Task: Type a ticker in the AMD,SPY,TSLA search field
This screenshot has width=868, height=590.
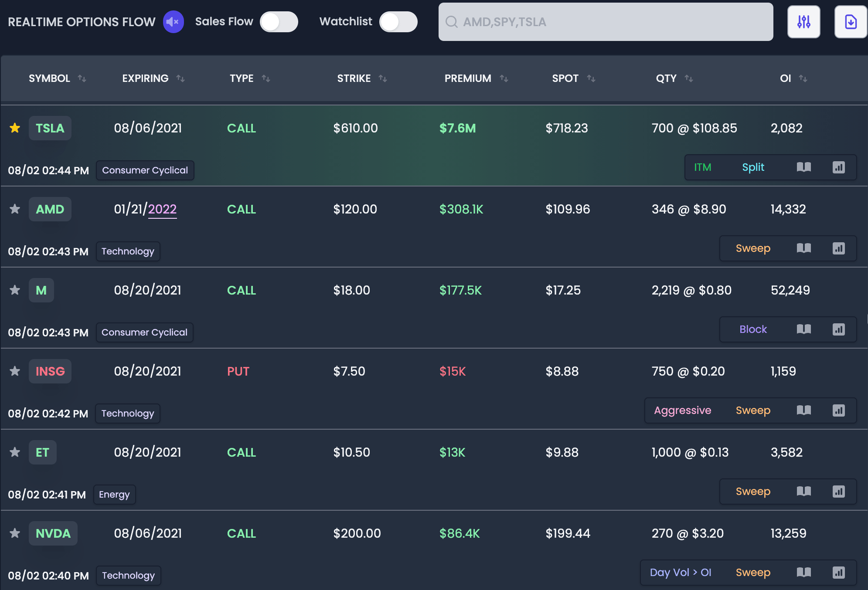Action: click(606, 22)
